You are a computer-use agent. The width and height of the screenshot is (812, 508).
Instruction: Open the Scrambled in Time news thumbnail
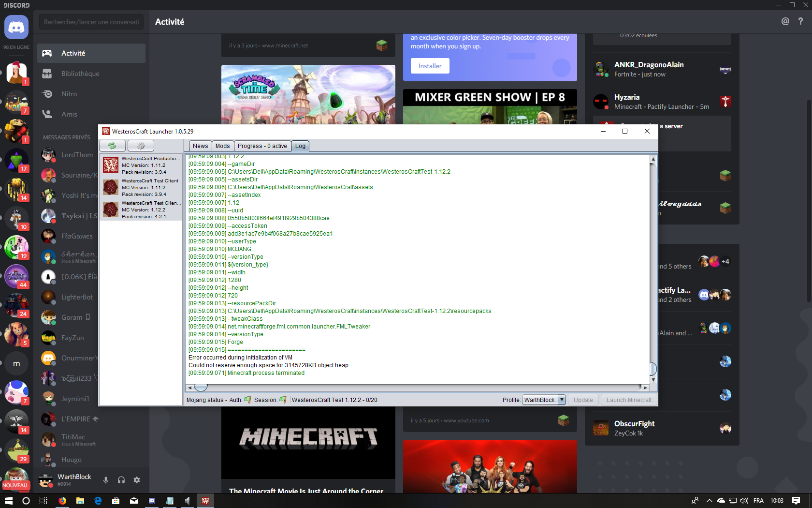(x=308, y=95)
